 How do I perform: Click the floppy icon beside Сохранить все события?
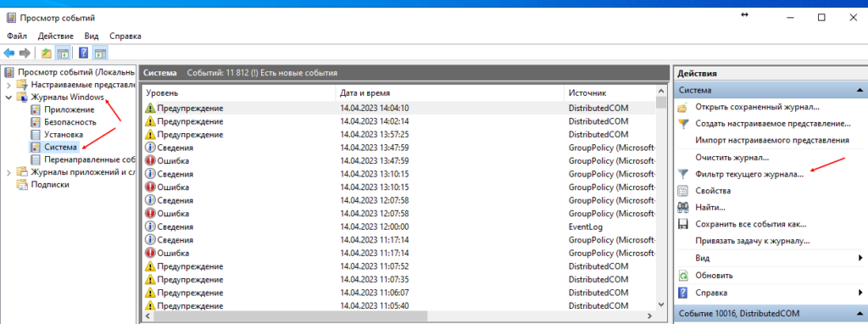click(683, 224)
